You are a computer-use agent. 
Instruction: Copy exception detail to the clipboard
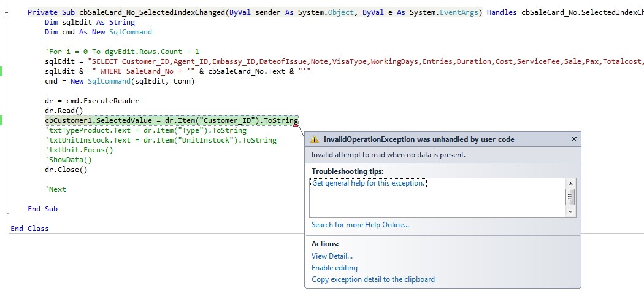pos(373,279)
